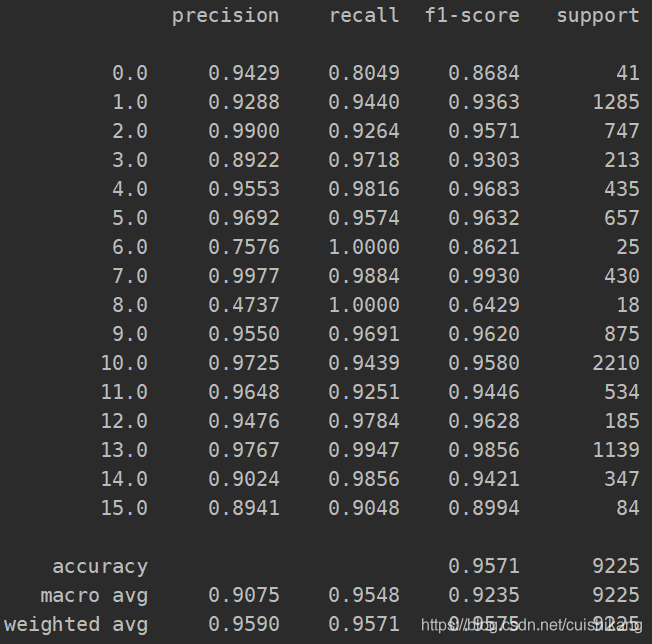Click f1-score value 0.9930
This screenshot has width=652, height=644.
(x=484, y=276)
